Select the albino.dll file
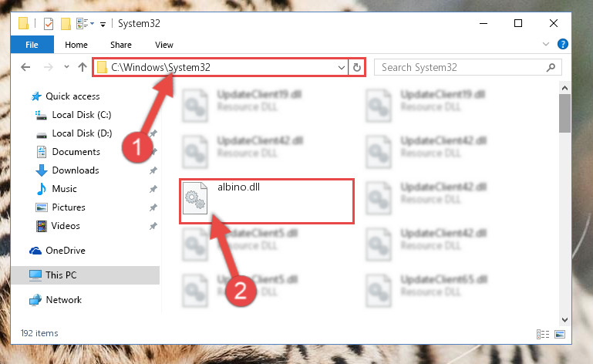Screen dimensions: 593x364 click(267, 201)
